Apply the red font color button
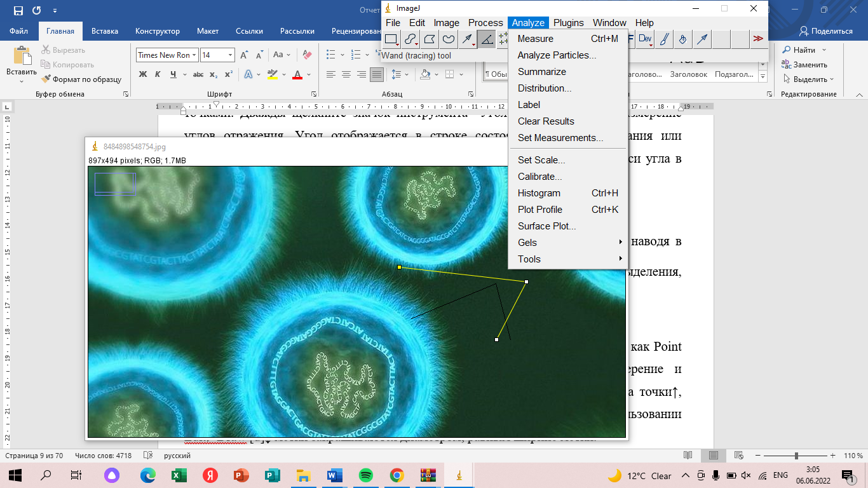 click(297, 74)
